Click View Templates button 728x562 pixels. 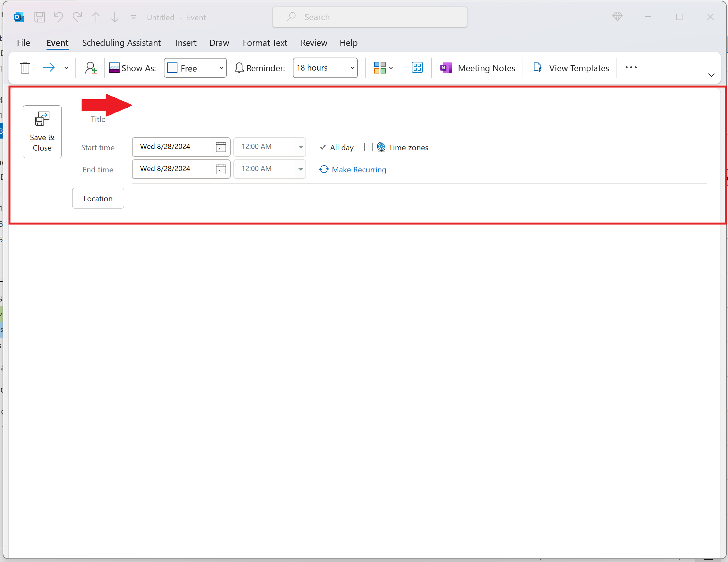[x=571, y=68]
